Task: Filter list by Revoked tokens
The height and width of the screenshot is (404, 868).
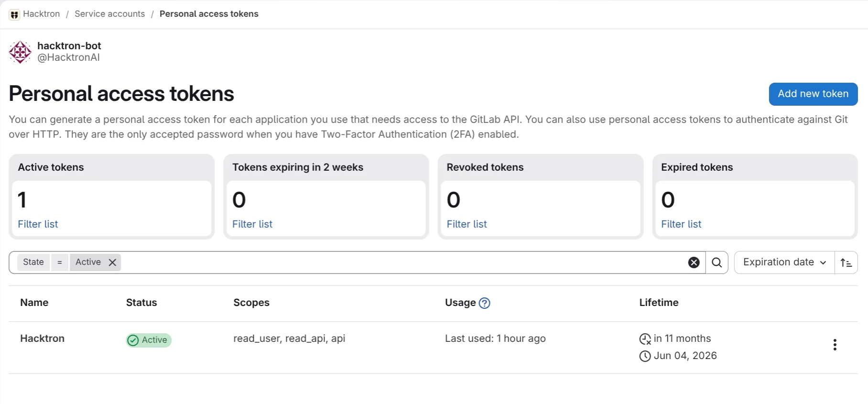Action: tap(467, 224)
